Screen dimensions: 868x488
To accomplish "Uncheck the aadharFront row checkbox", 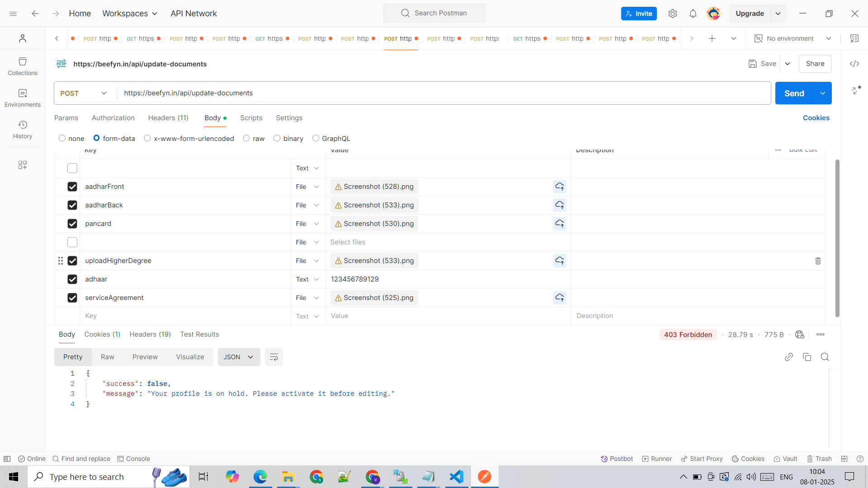I will click(72, 187).
